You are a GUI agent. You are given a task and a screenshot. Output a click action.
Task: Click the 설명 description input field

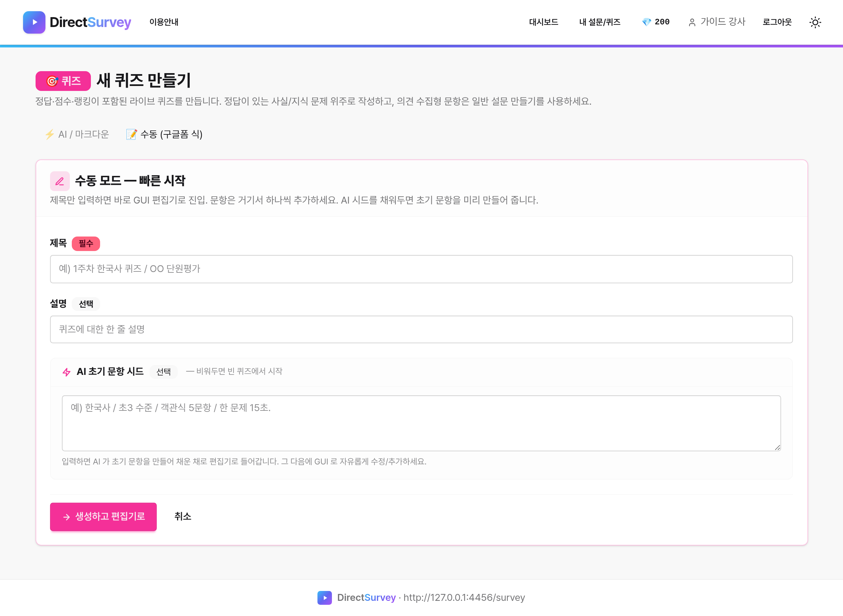click(421, 329)
